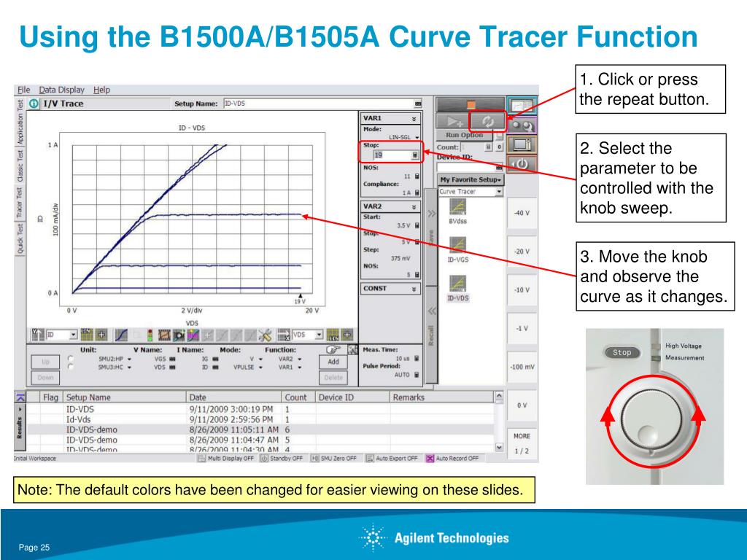The image size is (747, 560).
Task: Click the X-axis selector icon
Action: (284, 335)
